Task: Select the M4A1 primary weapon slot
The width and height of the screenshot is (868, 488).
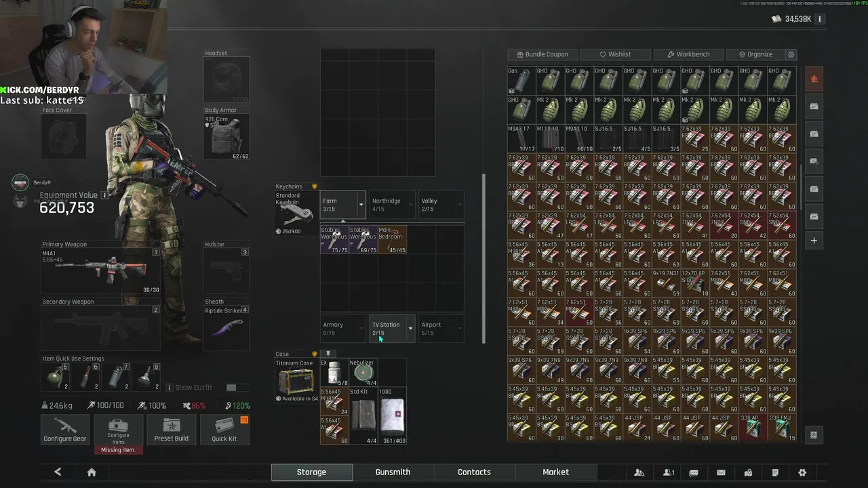Action: click(101, 272)
